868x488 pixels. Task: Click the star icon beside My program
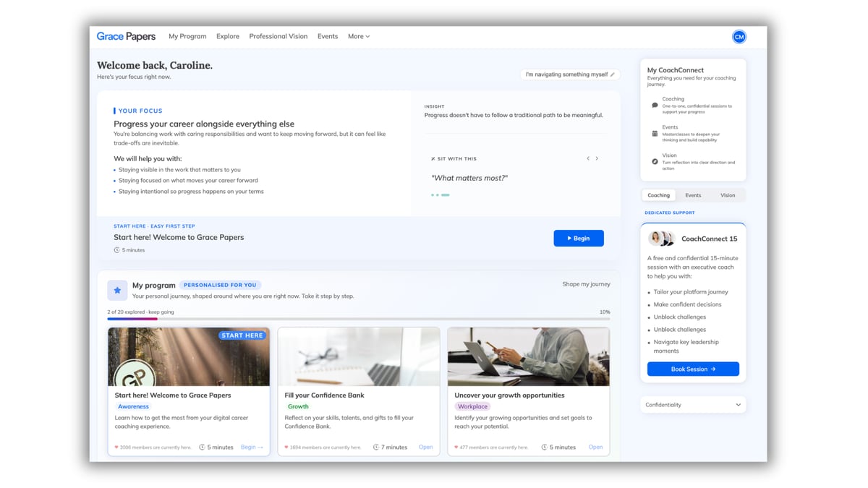(117, 290)
